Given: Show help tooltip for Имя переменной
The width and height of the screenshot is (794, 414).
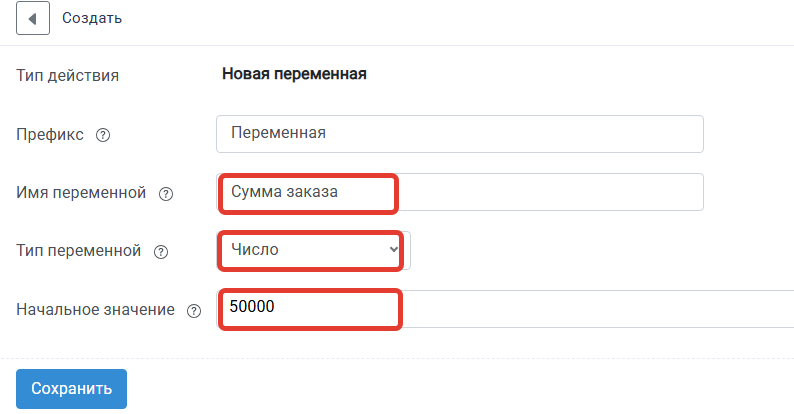Looking at the screenshot, I should (x=166, y=194).
